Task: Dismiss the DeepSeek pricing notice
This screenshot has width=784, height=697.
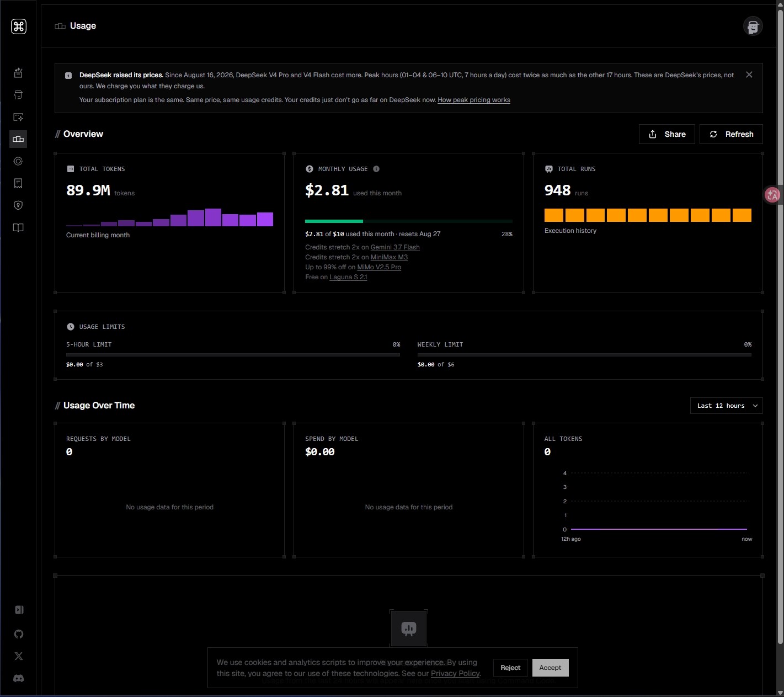Action: tap(749, 75)
